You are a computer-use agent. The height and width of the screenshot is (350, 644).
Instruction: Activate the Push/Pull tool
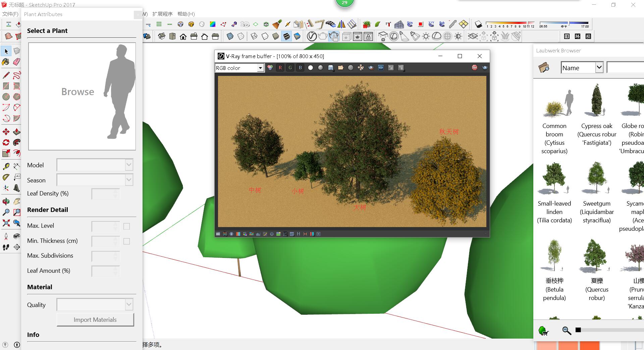pyautogui.click(x=16, y=131)
